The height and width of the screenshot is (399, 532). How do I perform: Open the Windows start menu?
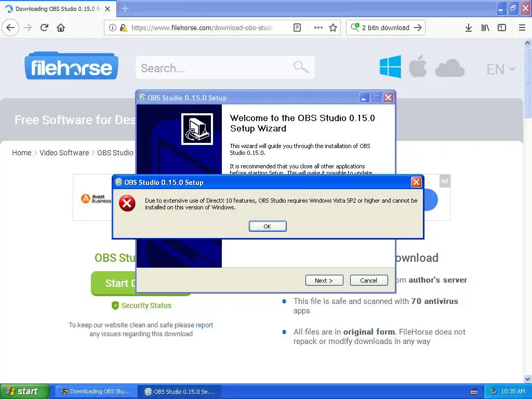(x=25, y=391)
